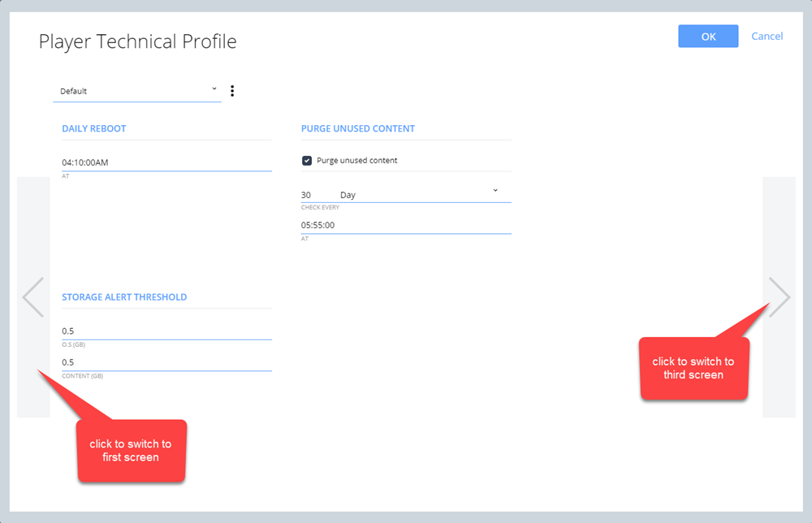This screenshot has width=812, height=523.
Task: Expand the Day interval unit dropdown
Action: pos(425,194)
